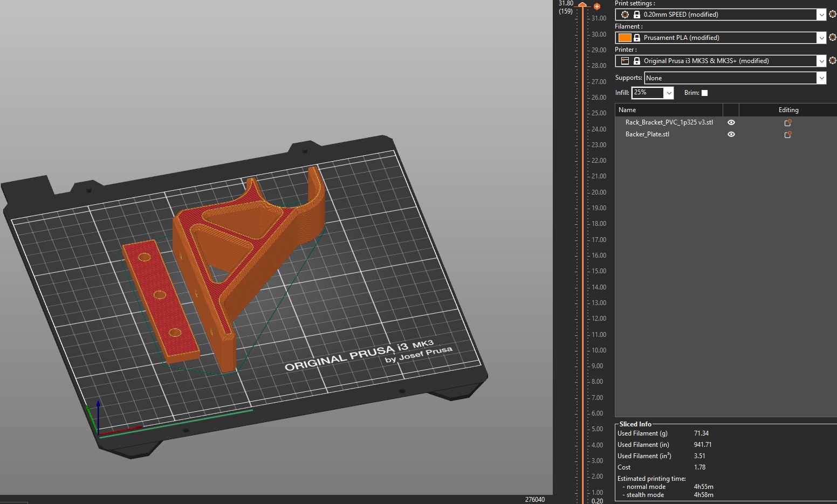Edit filament preset via cog icon

pos(832,38)
